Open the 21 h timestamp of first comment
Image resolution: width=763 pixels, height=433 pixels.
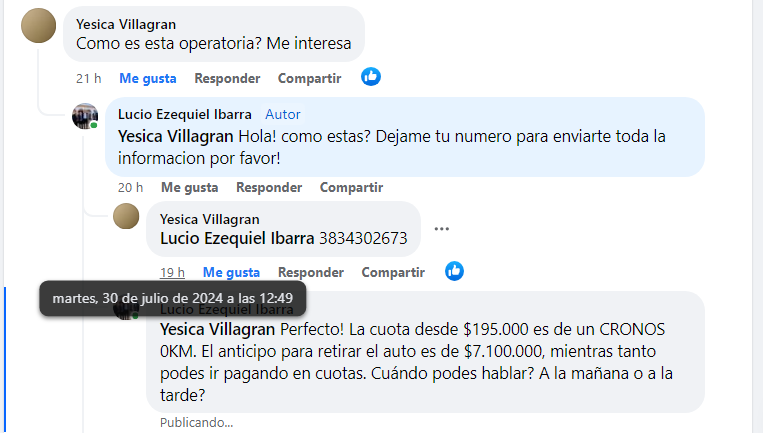coord(89,78)
